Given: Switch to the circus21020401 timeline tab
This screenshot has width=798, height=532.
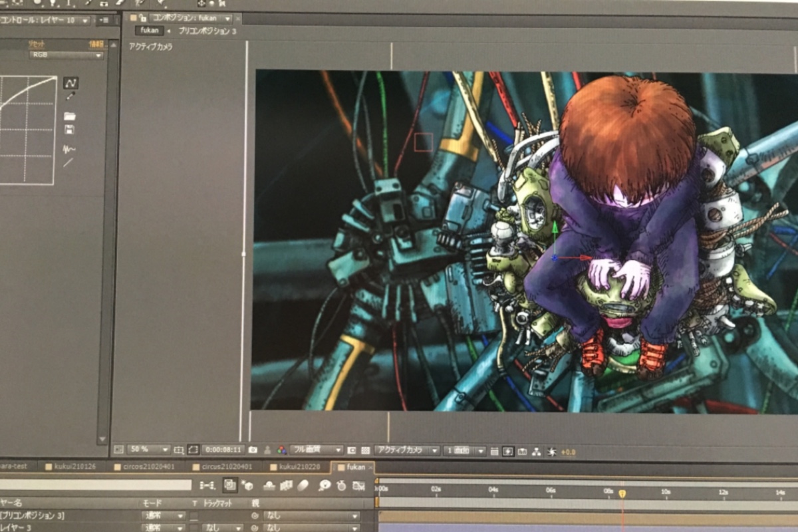Looking at the screenshot, I should 228,467.
